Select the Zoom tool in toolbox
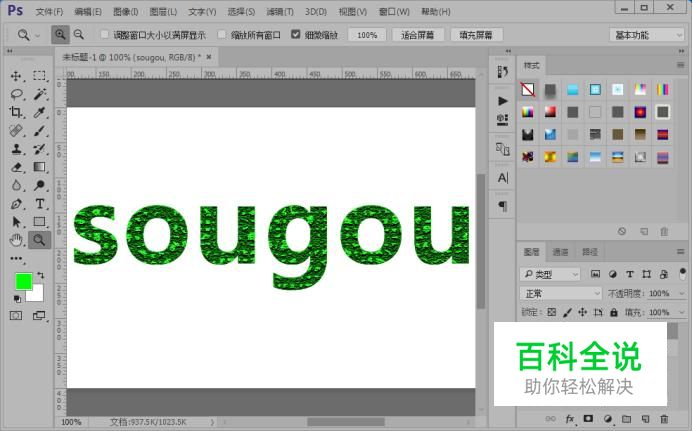This screenshot has height=431, width=692. [x=39, y=240]
